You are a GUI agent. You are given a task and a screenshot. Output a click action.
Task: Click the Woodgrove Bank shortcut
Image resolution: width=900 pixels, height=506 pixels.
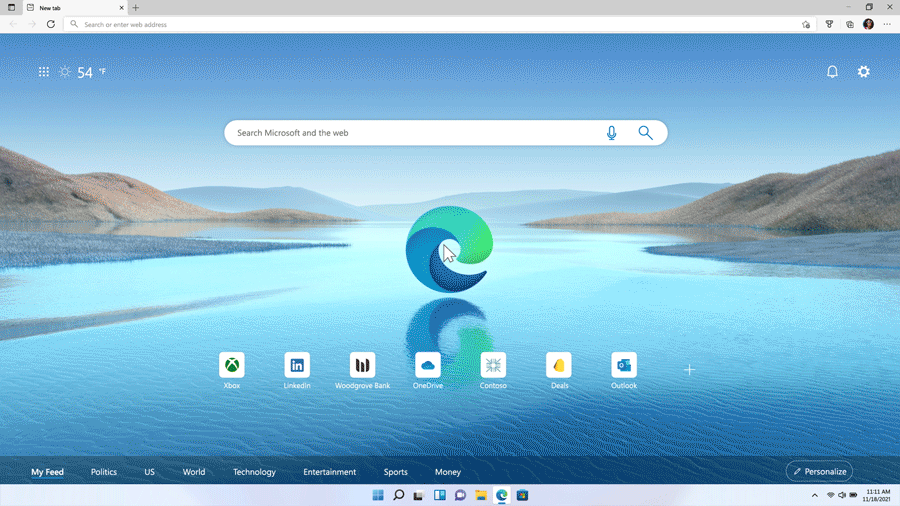click(x=362, y=366)
